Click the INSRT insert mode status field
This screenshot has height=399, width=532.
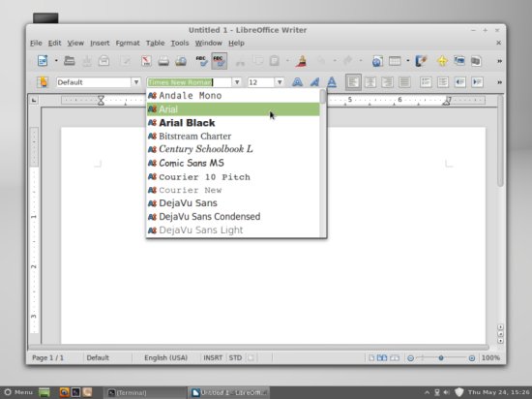(x=213, y=358)
